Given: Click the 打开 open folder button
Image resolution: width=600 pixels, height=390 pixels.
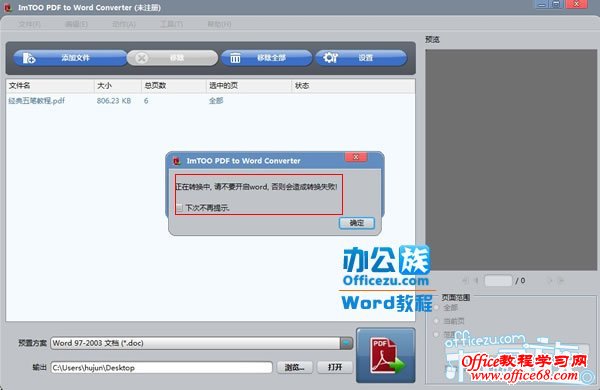Looking at the screenshot, I should pyautogui.click(x=335, y=367).
